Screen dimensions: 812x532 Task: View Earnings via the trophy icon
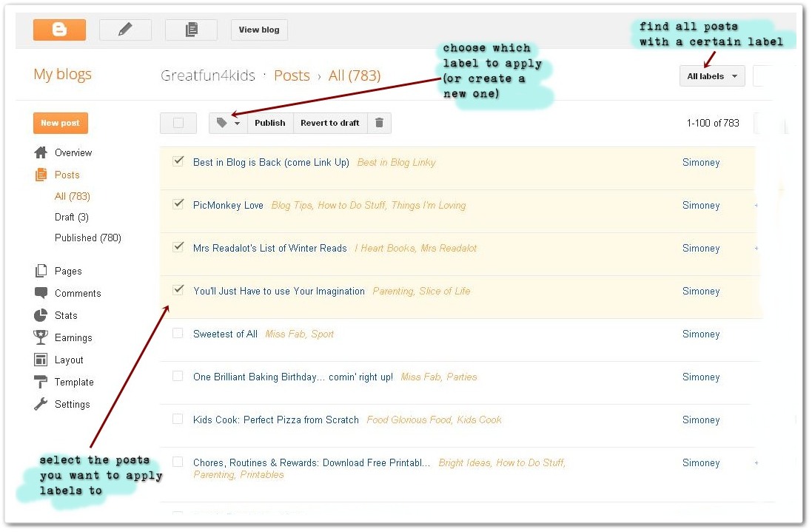tap(41, 337)
